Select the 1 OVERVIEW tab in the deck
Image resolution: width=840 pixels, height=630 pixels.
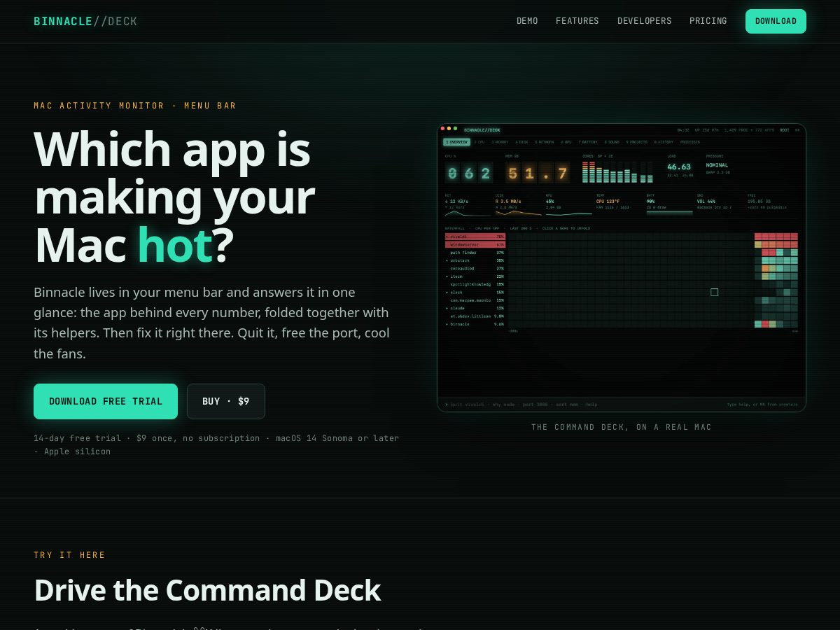coord(456,142)
